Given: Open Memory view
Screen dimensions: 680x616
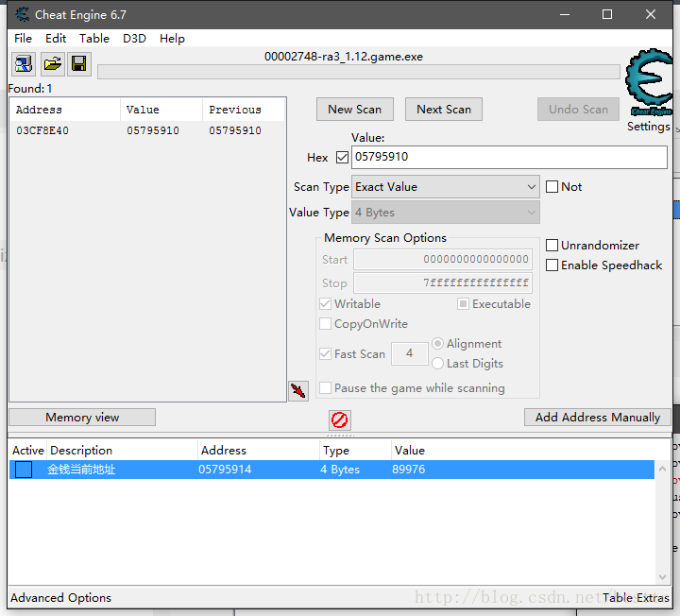Looking at the screenshot, I should click(82, 418).
